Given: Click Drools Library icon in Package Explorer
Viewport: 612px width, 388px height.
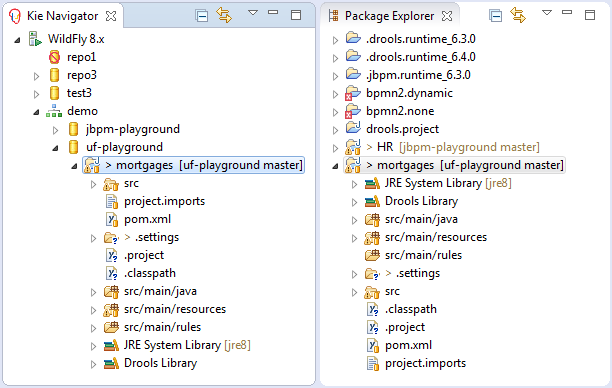Looking at the screenshot, I should click(372, 201).
